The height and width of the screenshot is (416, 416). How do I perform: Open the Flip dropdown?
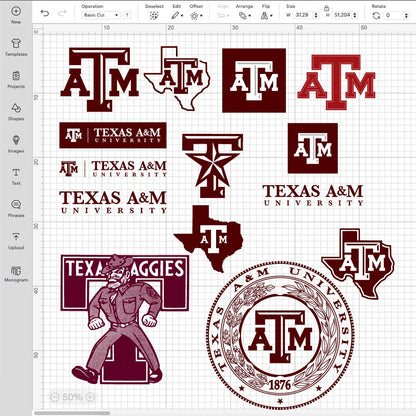coord(266,15)
